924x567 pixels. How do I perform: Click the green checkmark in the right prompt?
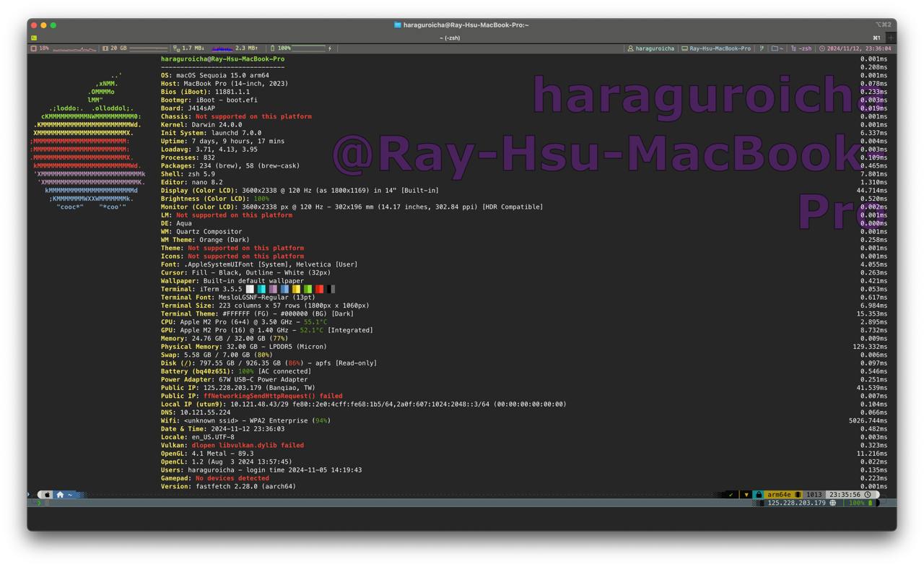pos(731,495)
